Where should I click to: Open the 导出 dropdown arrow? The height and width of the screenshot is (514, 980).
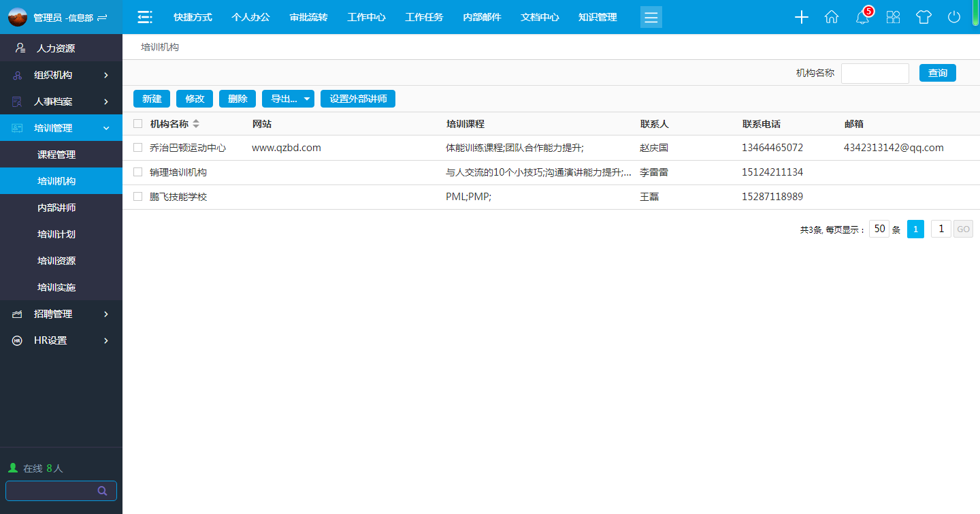[307, 99]
